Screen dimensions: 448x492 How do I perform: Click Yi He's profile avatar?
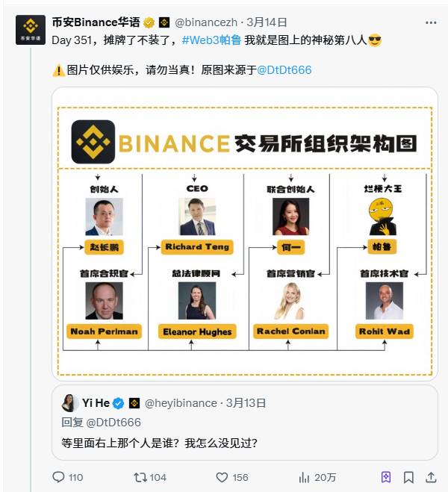click(70, 403)
